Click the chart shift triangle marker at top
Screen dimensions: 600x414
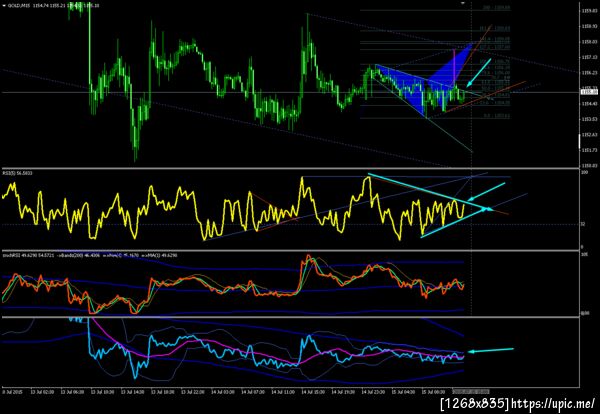pos(462,2)
